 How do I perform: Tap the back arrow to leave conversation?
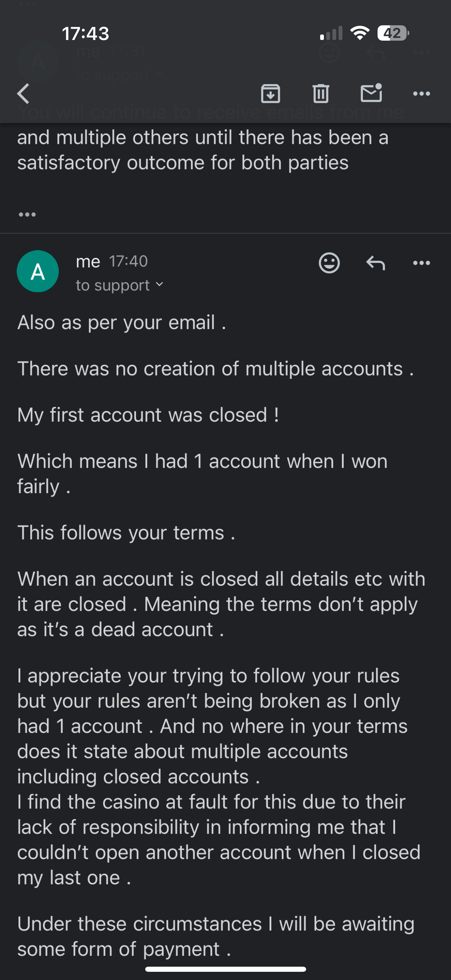[x=24, y=94]
